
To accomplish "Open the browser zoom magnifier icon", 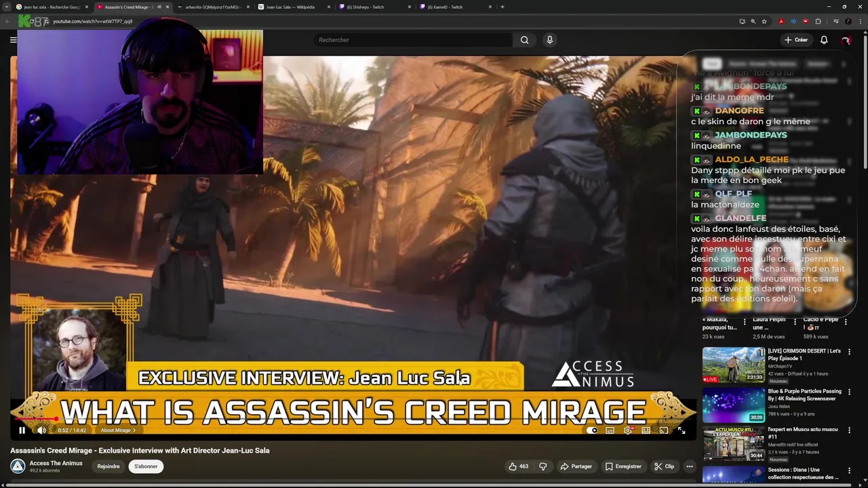I will tap(753, 22).
